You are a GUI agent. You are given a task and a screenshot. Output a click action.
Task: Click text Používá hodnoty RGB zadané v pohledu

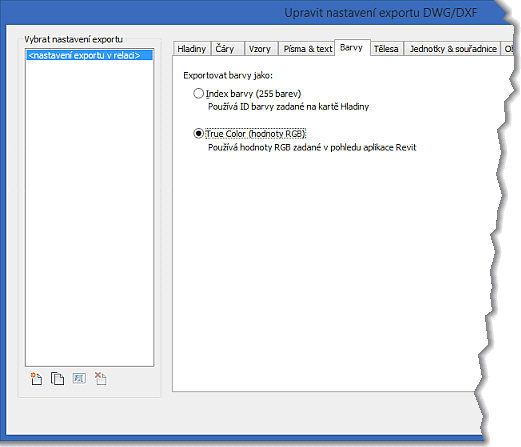[x=285, y=147]
